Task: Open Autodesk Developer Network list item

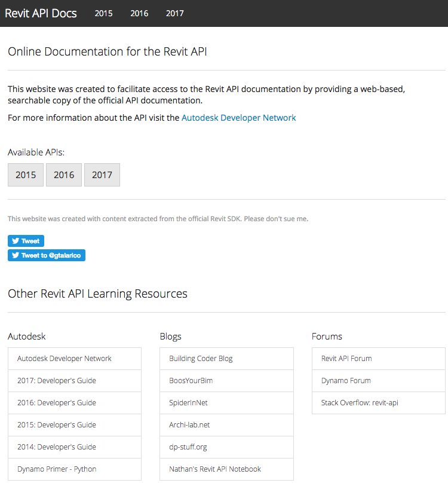Action: tap(65, 359)
